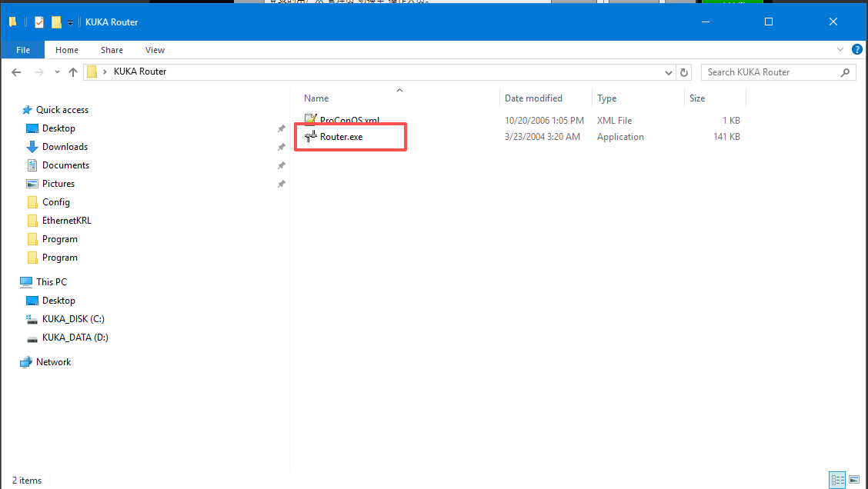
Task: Open the Router.exe application file
Action: 341,137
